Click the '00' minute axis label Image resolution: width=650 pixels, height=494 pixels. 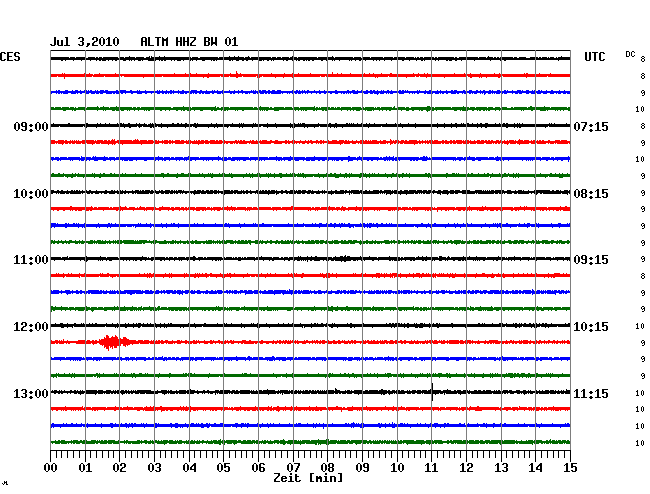point(51,467)
